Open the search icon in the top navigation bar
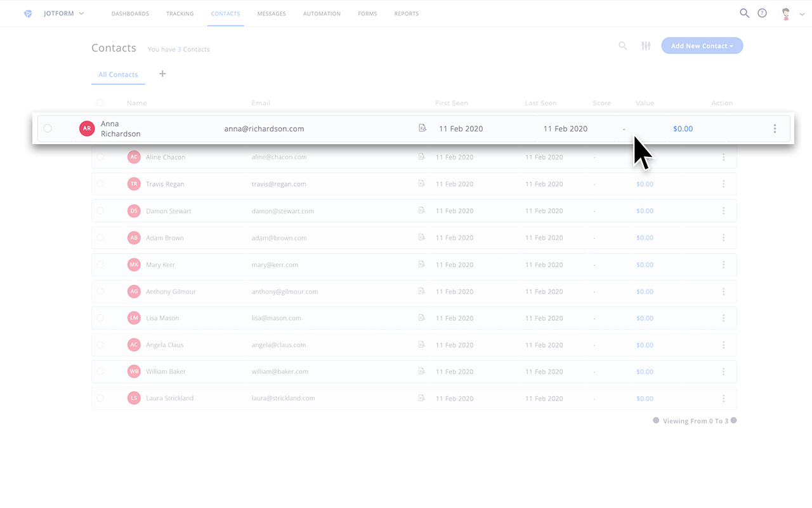Viewport: 812px width, 508px height. pos(744,13)
